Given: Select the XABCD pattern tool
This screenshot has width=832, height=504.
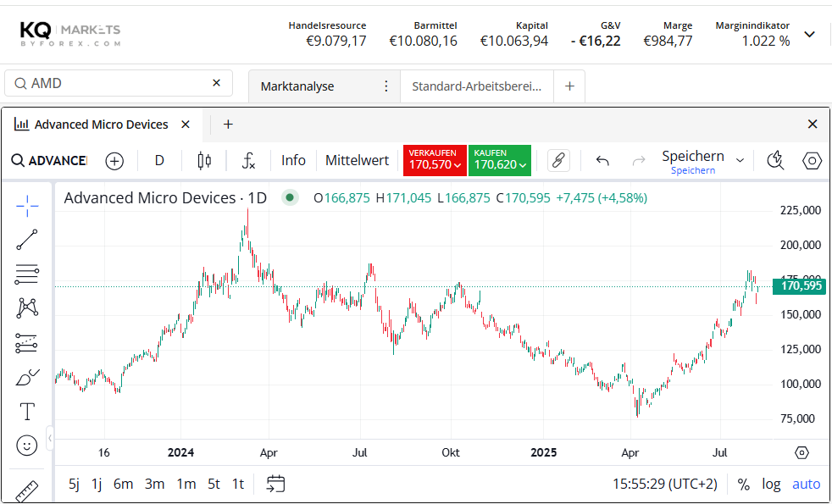Looking at the screenshot, I should point(27,308).
